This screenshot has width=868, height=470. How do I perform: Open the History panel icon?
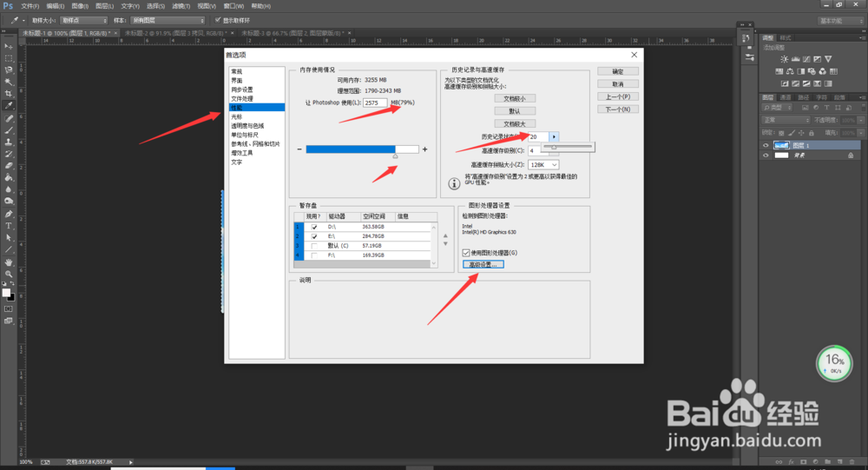(746, 38)
